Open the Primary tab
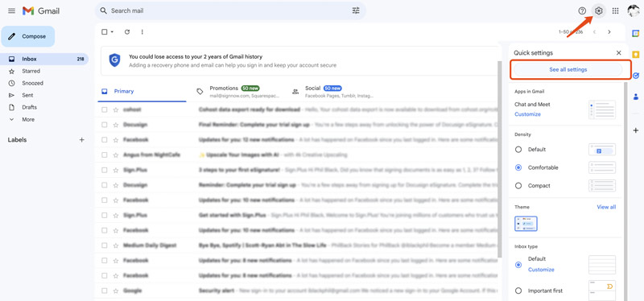This screenshot has height=301, width=644. 142,91
